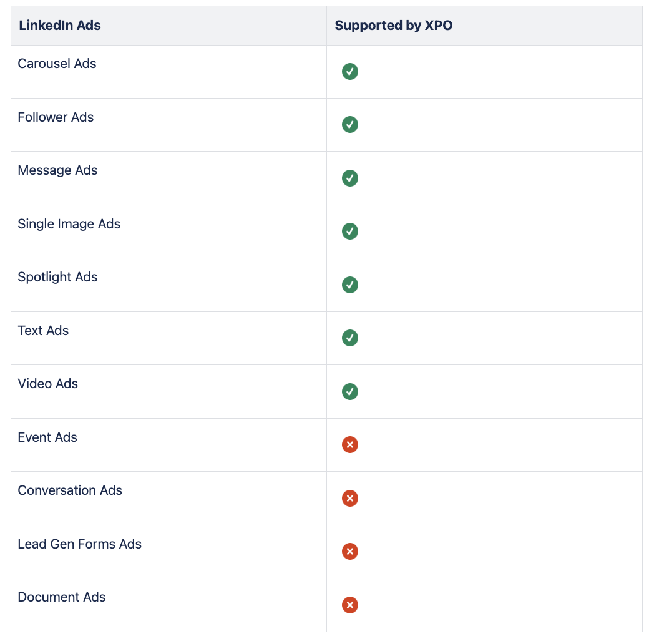Click the Lead Gen Forms Ads text
Screen dimensions: 649x644
point(80,544)
